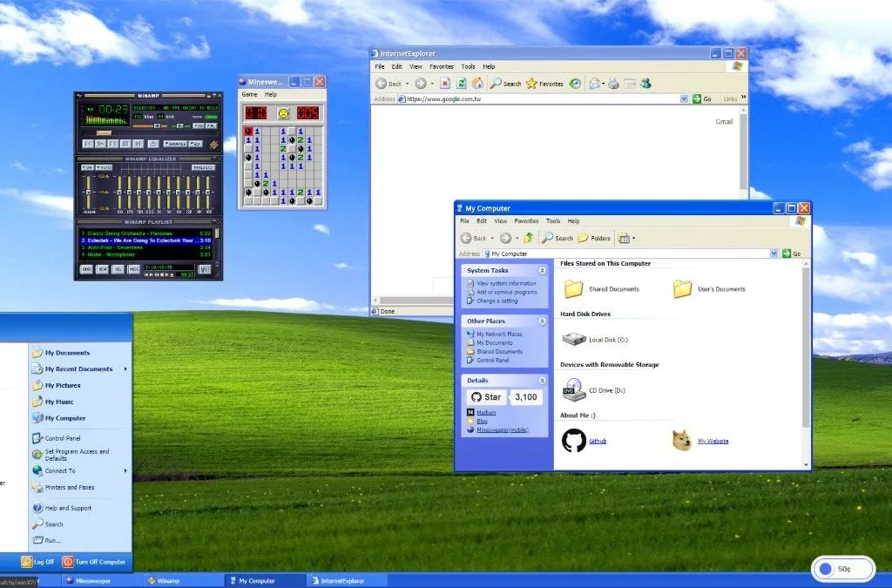Collapse Details panel in My Computer
The height and width of the screenshot is (588, 892).
[x=542, y=381]
